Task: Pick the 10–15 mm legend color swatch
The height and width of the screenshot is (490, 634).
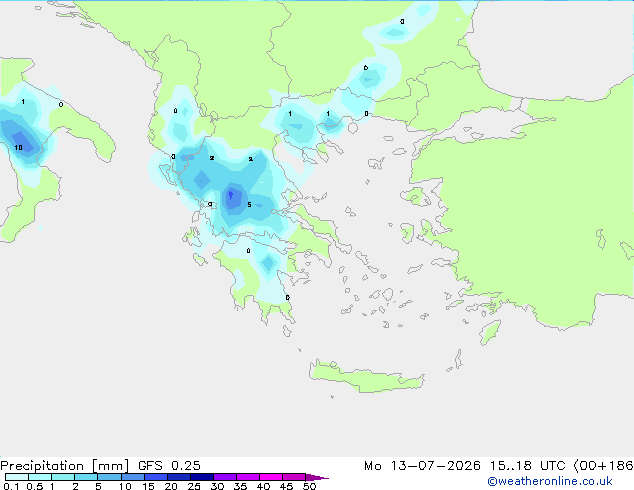Action: (x=132, y=477)
